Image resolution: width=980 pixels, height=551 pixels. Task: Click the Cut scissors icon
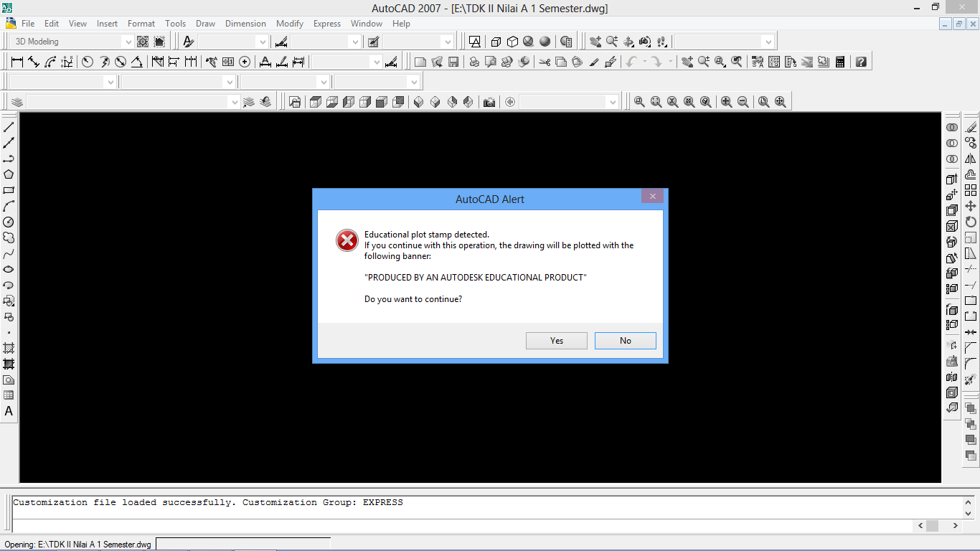coord(545,62)
